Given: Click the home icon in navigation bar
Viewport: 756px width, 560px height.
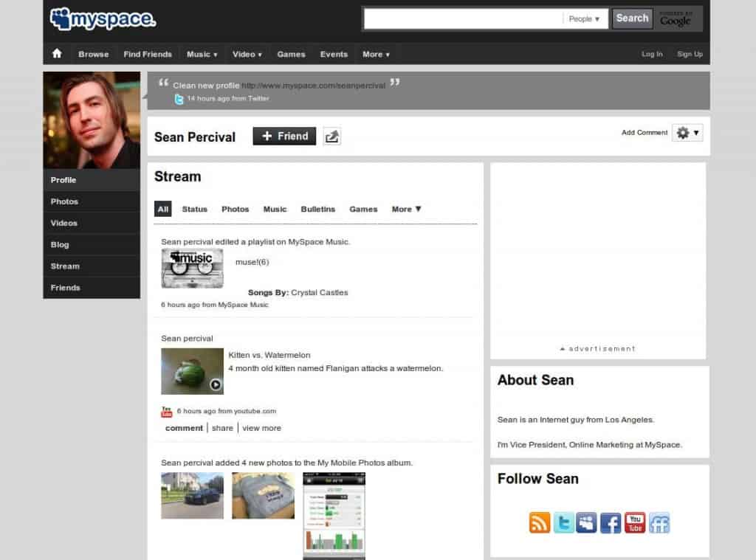Looking at the screenshot, I should (57, 54).
